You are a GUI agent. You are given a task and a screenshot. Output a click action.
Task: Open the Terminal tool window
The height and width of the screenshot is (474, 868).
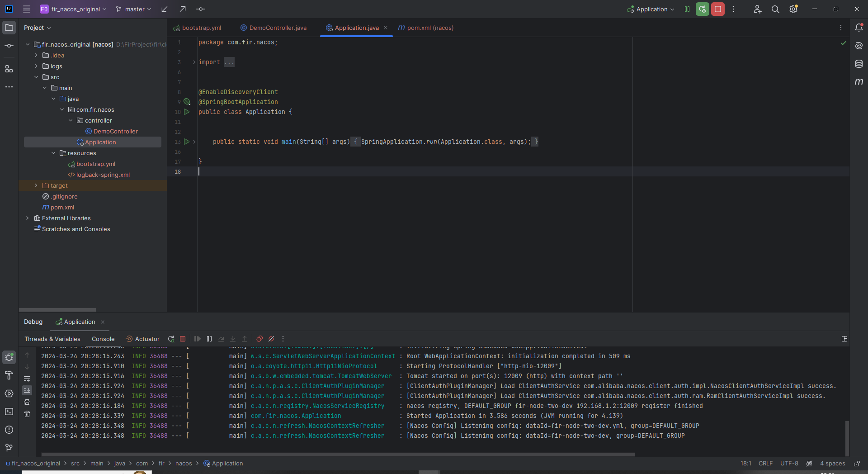tap(9, 412)
